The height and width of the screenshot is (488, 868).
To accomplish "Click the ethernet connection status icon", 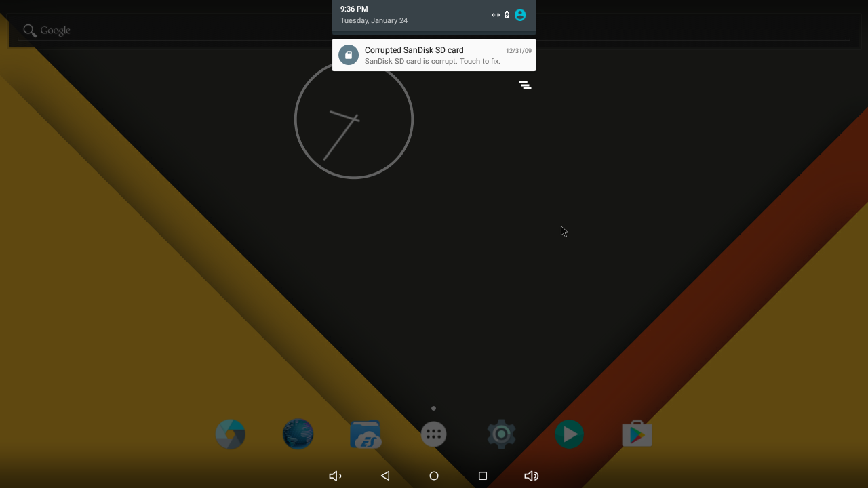I will 496,15.
